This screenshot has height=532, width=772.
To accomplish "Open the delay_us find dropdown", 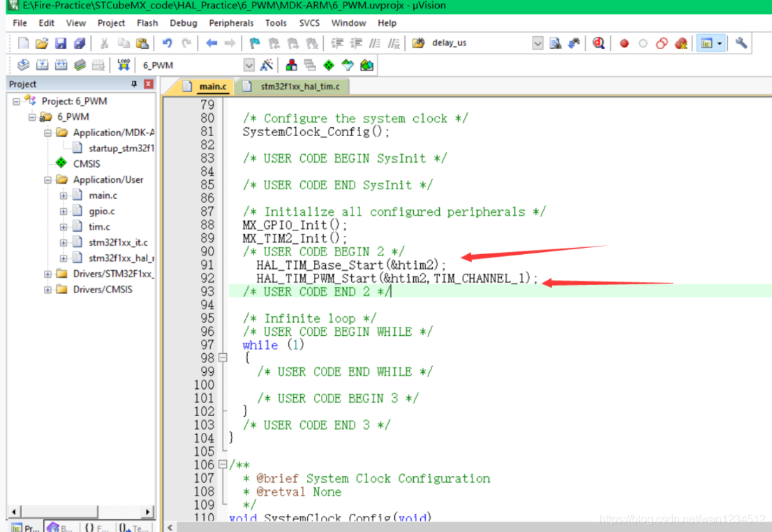I will point(537,43).
